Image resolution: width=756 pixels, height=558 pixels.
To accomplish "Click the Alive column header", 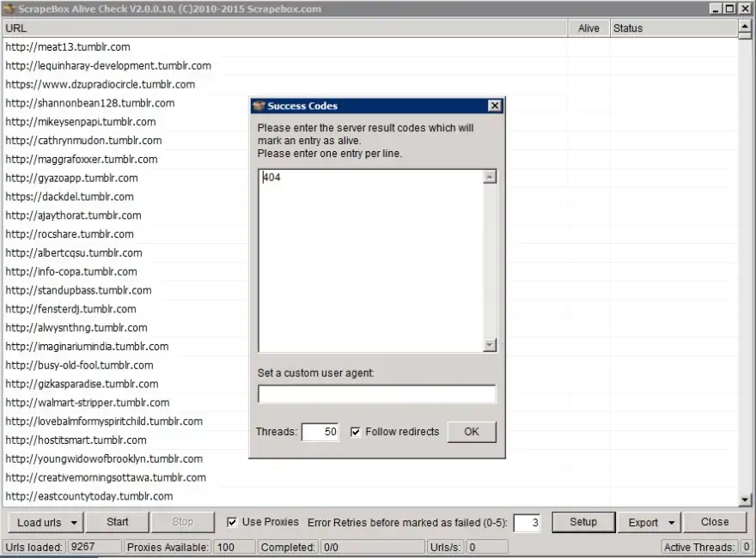I will [588, 28].
